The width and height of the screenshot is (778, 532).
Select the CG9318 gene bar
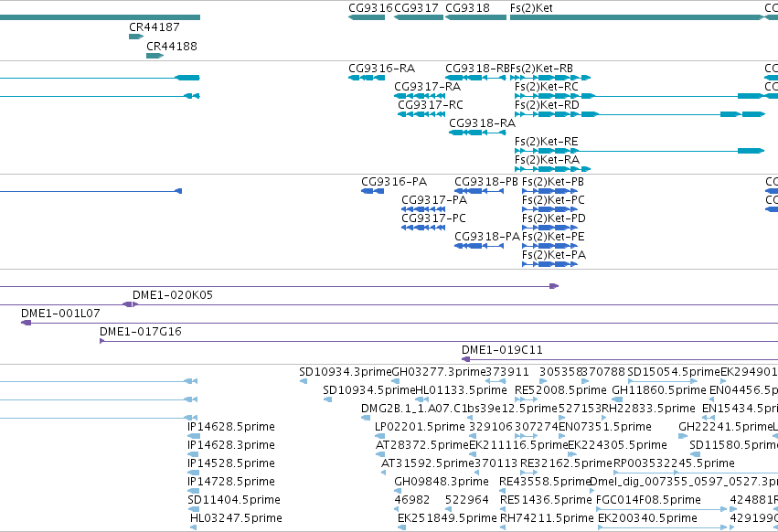coord(475,17)
